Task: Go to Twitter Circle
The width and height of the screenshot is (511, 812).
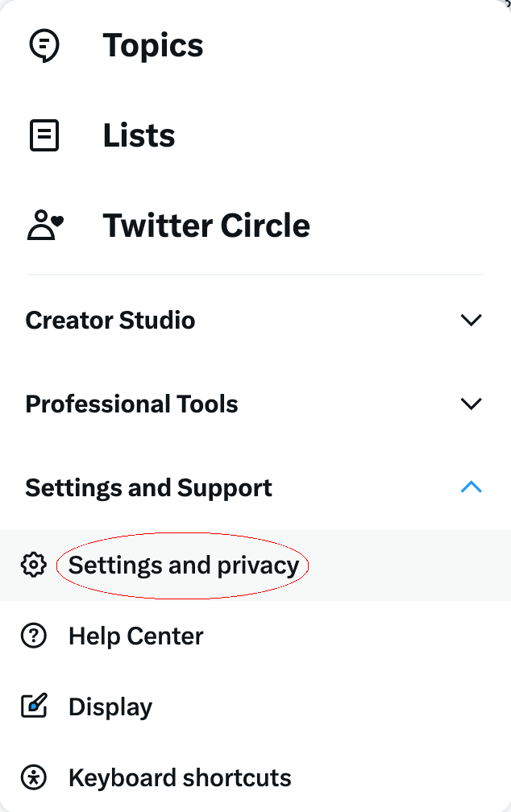Action: coord(206,226)
